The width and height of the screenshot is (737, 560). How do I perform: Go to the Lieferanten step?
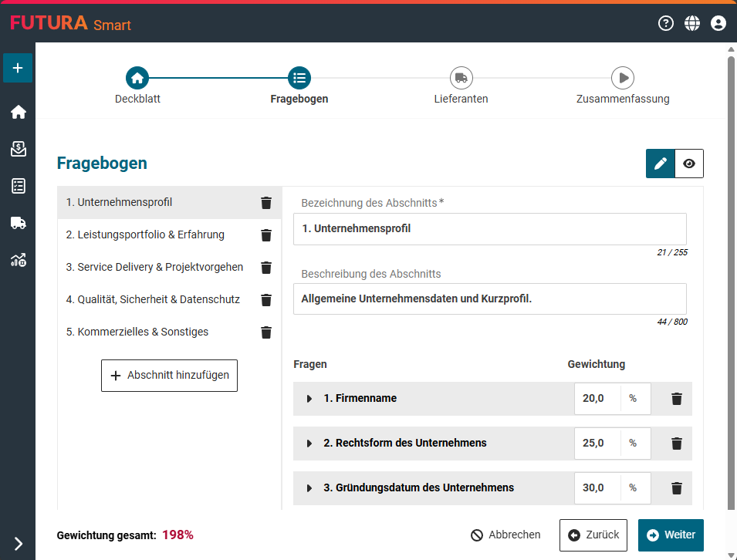click(461, 78)
